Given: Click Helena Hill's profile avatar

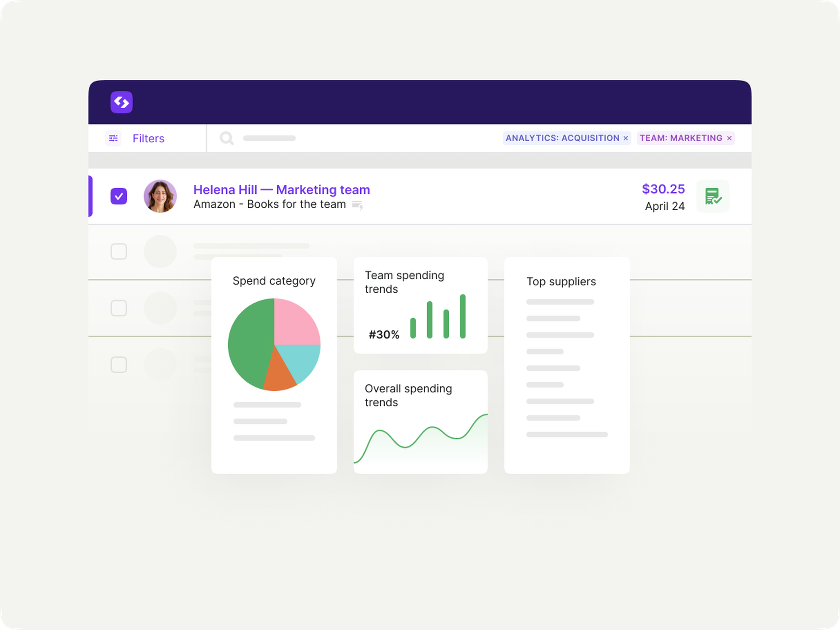Looking at the screenshot, I should [160, 196].
